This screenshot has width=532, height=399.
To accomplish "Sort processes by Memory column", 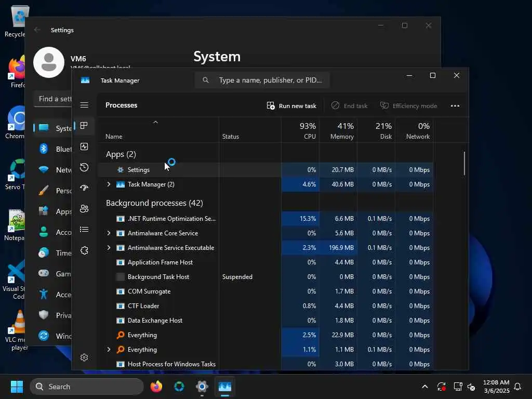I will (x=338, y=130).
